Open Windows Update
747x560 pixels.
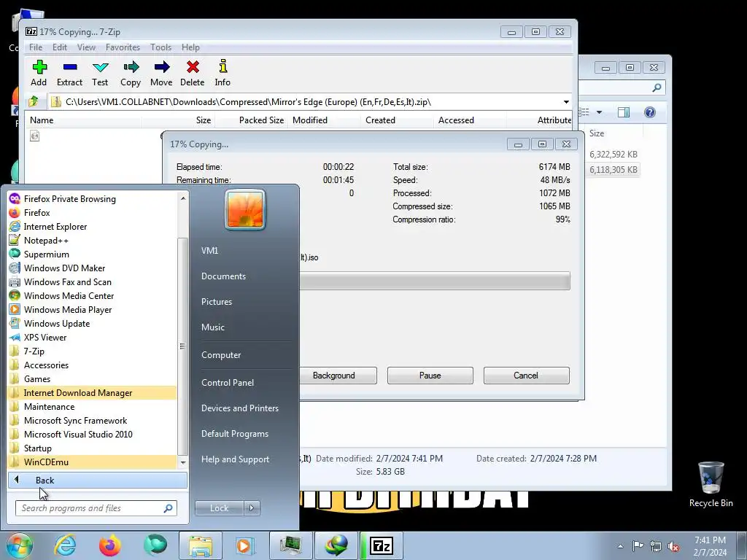coord(57,323)
